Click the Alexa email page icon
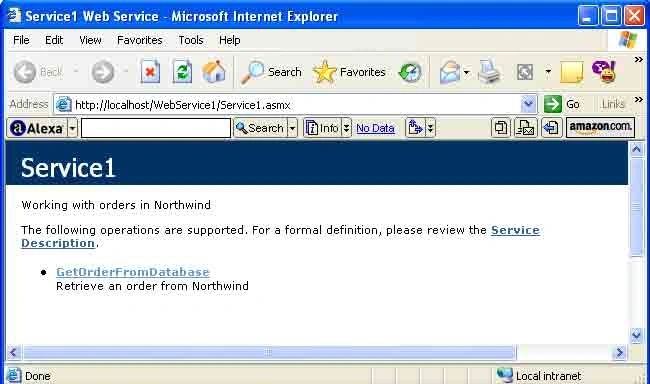The height and width of the screenshot is (384, 650). tap(525, 128)
